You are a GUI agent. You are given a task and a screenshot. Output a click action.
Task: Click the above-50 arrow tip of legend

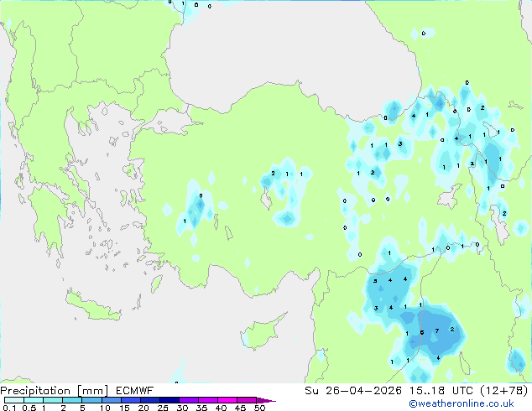click(x=266, y=400)
